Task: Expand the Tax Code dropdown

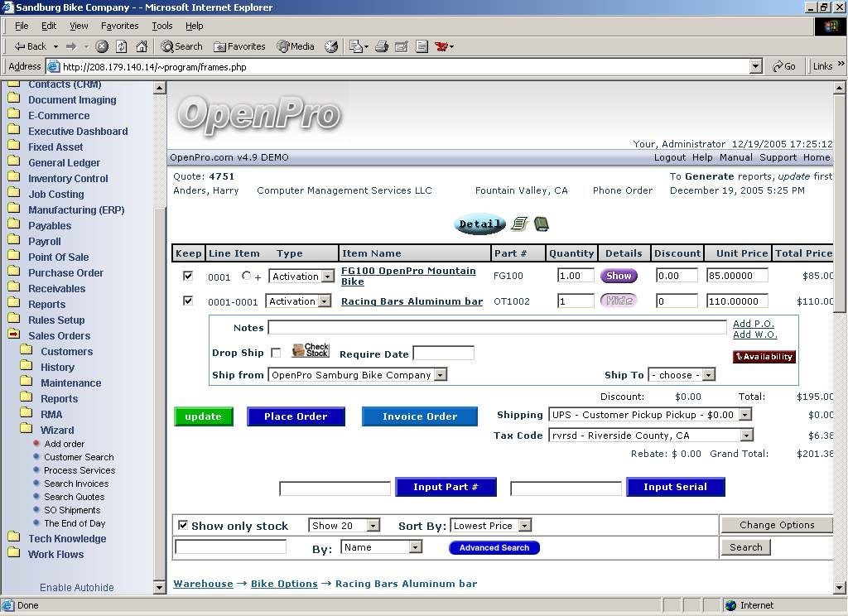Action: [x=745, y=436]
